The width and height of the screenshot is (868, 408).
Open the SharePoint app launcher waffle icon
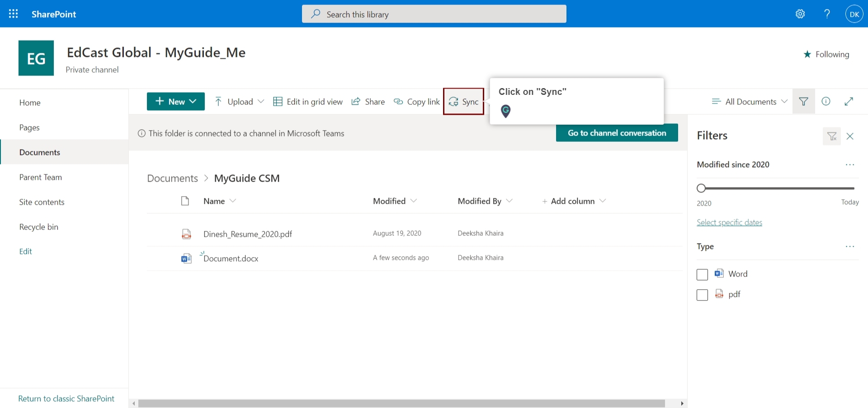pyautogui.click(x=13, y=14)
